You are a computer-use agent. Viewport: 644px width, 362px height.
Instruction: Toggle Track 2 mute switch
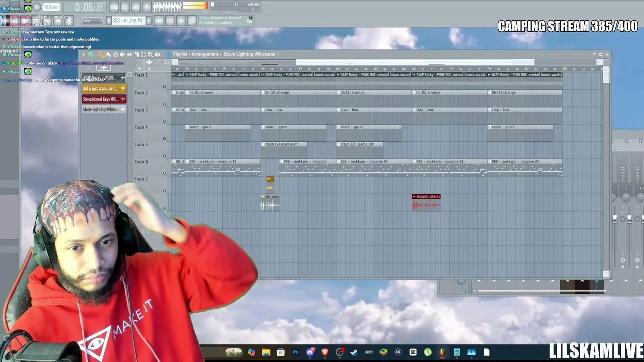(x=164, y=104)
